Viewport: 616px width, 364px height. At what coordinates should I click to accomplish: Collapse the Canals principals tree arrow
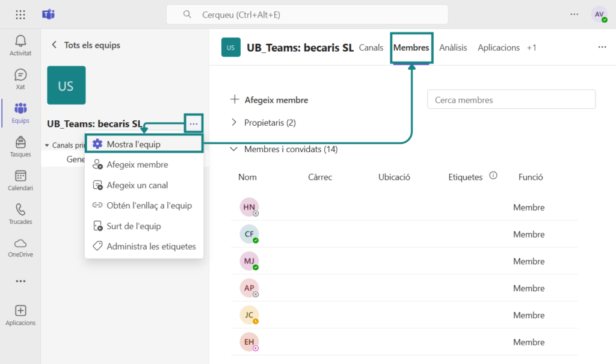pos(48,145)
